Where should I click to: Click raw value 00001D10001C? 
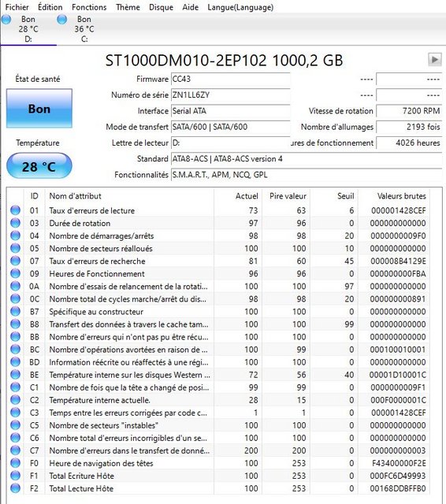[398, 375]
